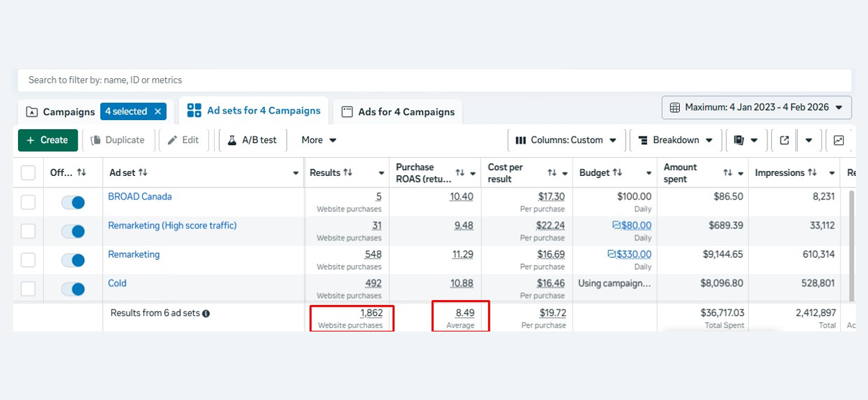The width and height of the screenshot is (868, 400).
Task: Sort the Budget column using arrows icon
Action: 615,173
